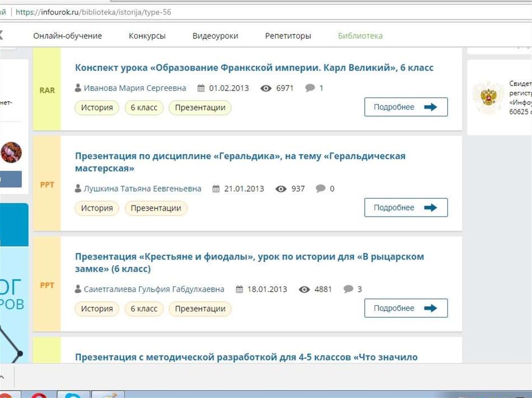Select the Презентации tag under Геральдика entry

[156, 208]
